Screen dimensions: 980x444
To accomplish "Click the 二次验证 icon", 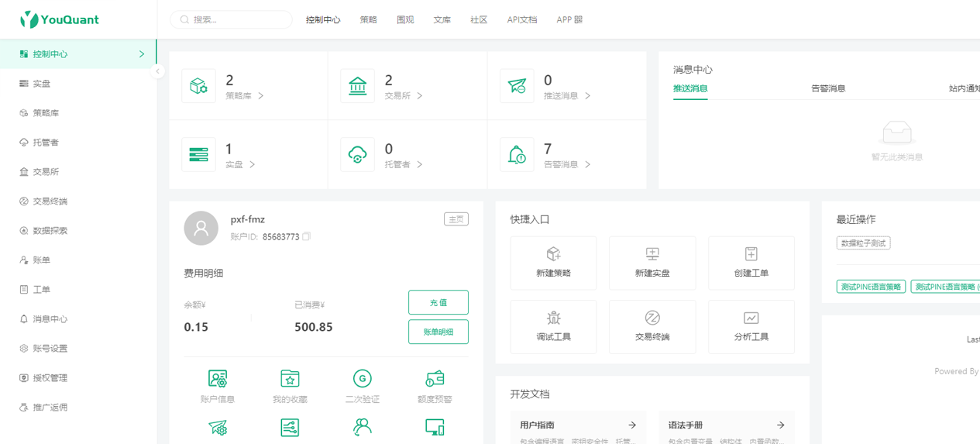I will point(362,379).
